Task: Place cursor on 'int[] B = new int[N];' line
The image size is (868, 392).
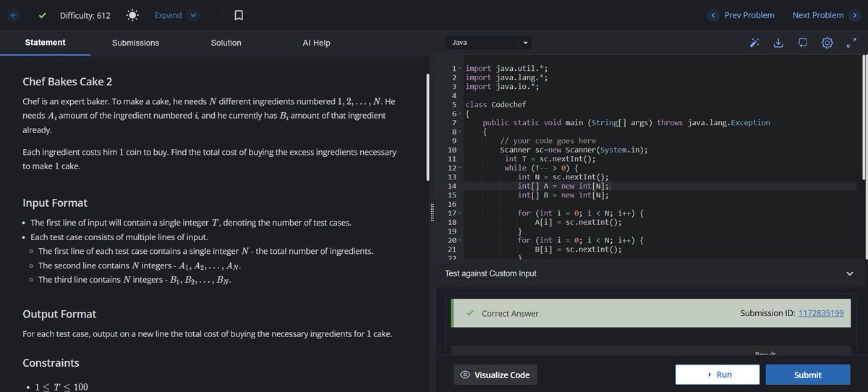Action: click(x=563, y=195)
